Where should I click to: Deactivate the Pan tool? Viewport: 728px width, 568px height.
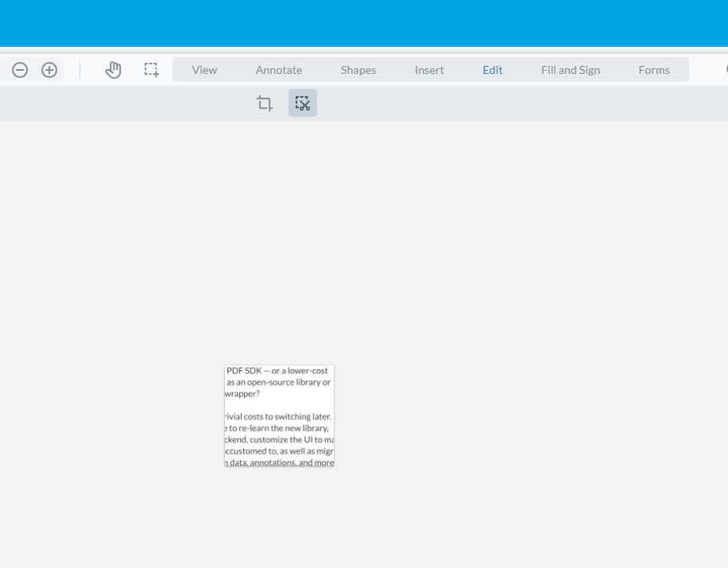(x=113, y=70)
